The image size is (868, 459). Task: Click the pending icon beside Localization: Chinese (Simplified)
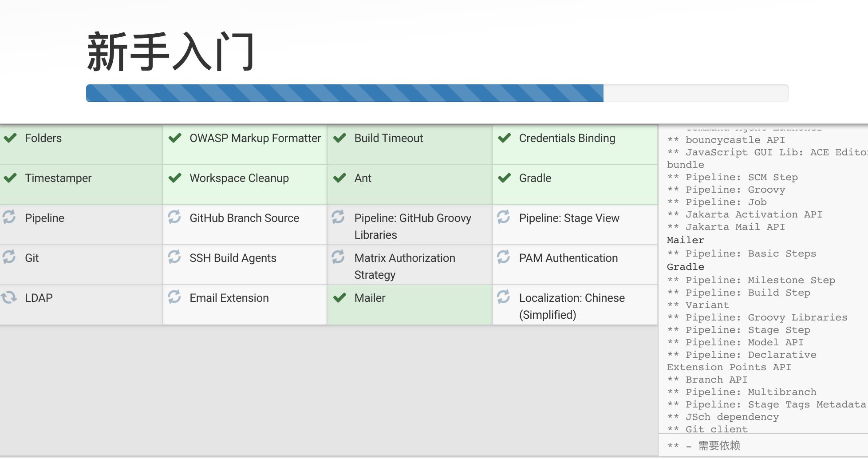pos(503,297)
